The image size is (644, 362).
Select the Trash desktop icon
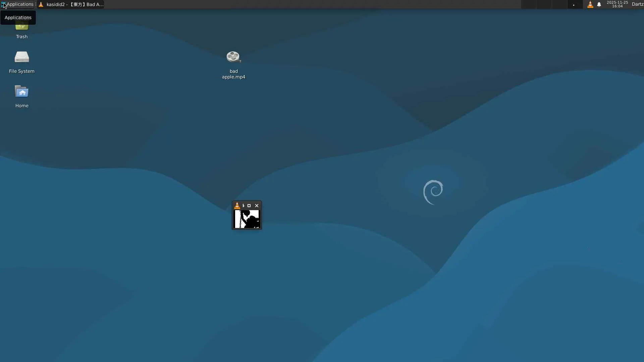coord(22,30)
